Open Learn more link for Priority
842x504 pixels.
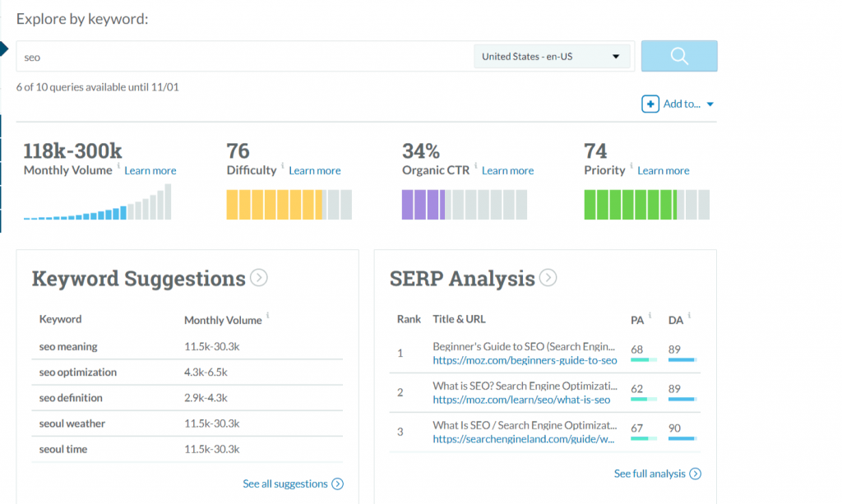(664, 170)
